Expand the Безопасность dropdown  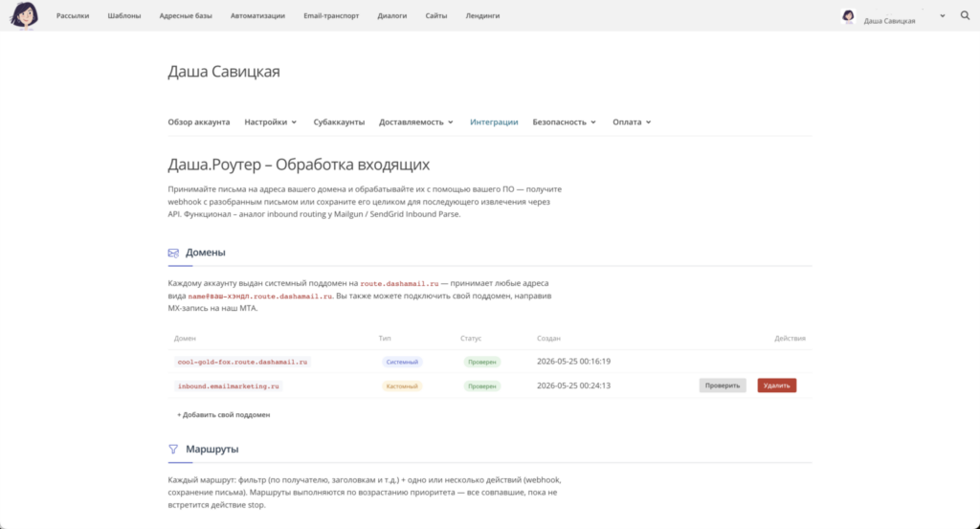pos(565,121)
